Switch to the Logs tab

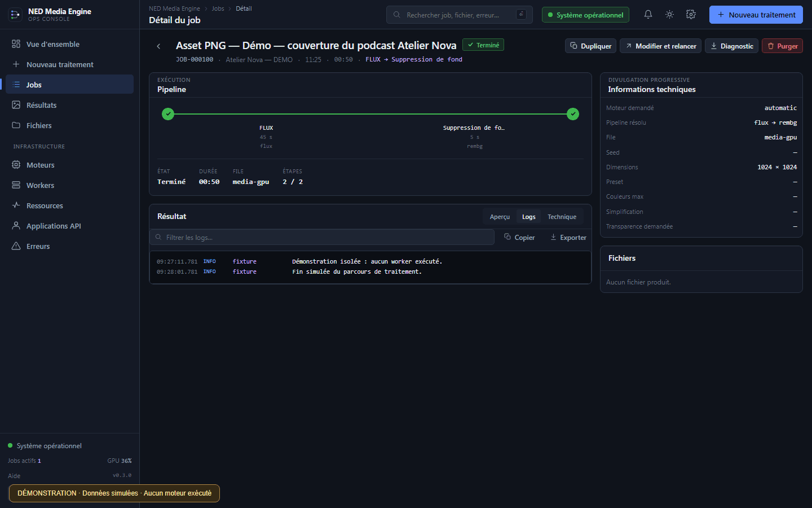(x=528, y=217)
